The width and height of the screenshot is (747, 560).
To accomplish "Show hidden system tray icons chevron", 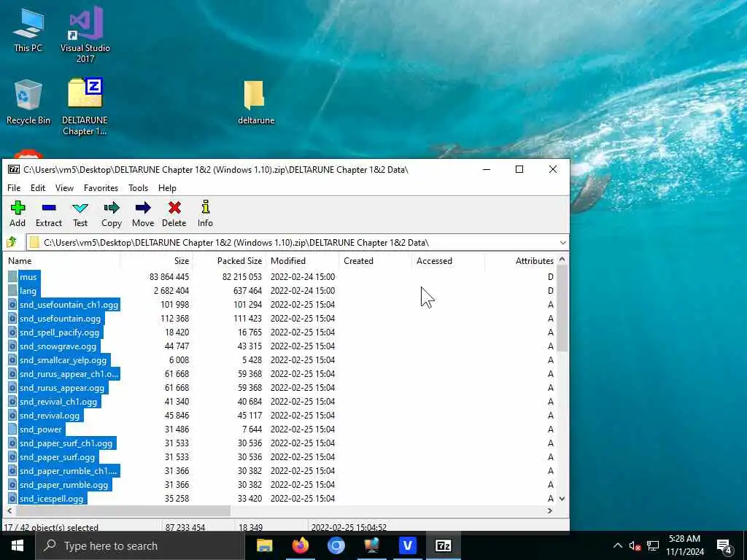I will click(617, 545).
